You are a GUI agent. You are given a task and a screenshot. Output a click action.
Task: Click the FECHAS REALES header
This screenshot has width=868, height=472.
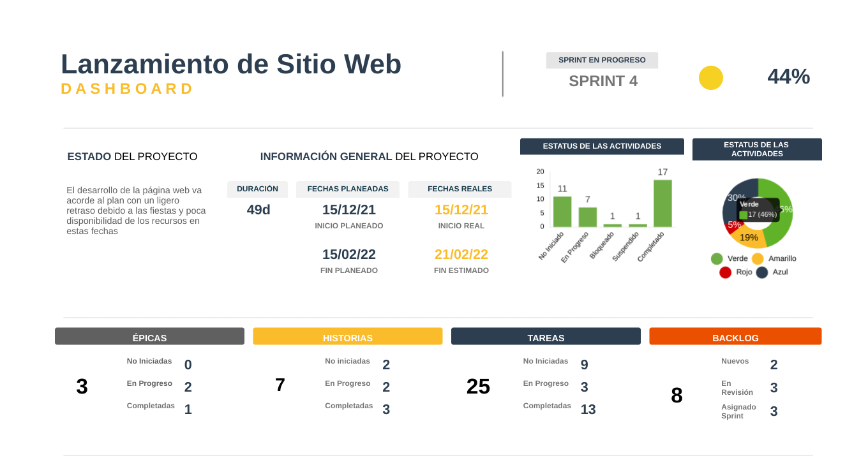coord(460,189)
